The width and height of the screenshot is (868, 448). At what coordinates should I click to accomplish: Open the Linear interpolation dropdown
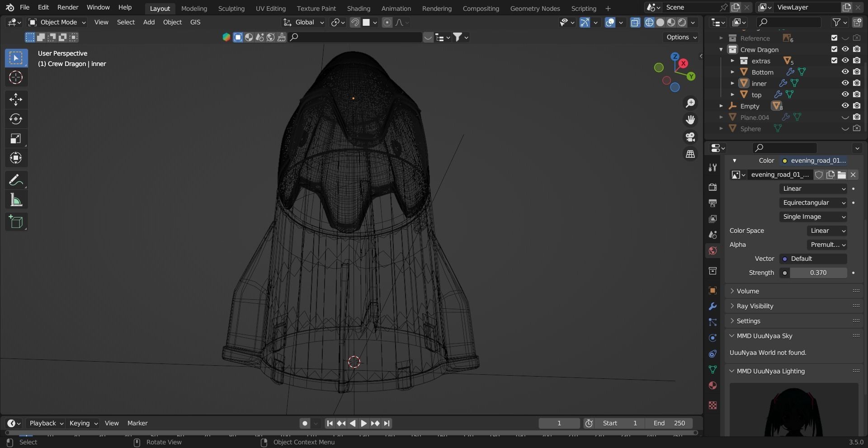click(x=813, y=189)
